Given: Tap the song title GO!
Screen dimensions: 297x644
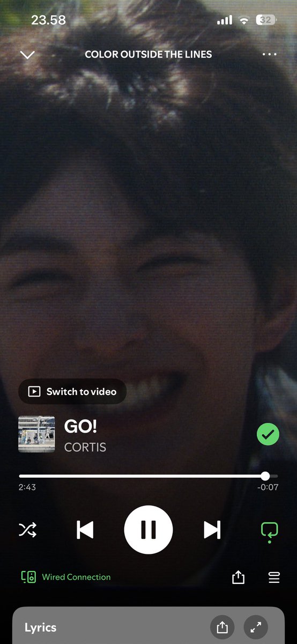Looking at the screenshot, I should click(80, 427).
